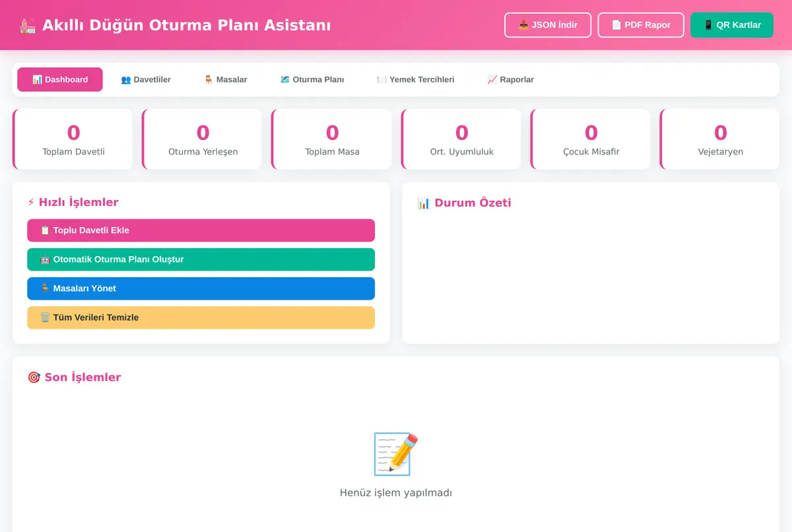Click the Son İşlemler heading
This screenshot has height=532, width=792.
click(x=74, y=378)
